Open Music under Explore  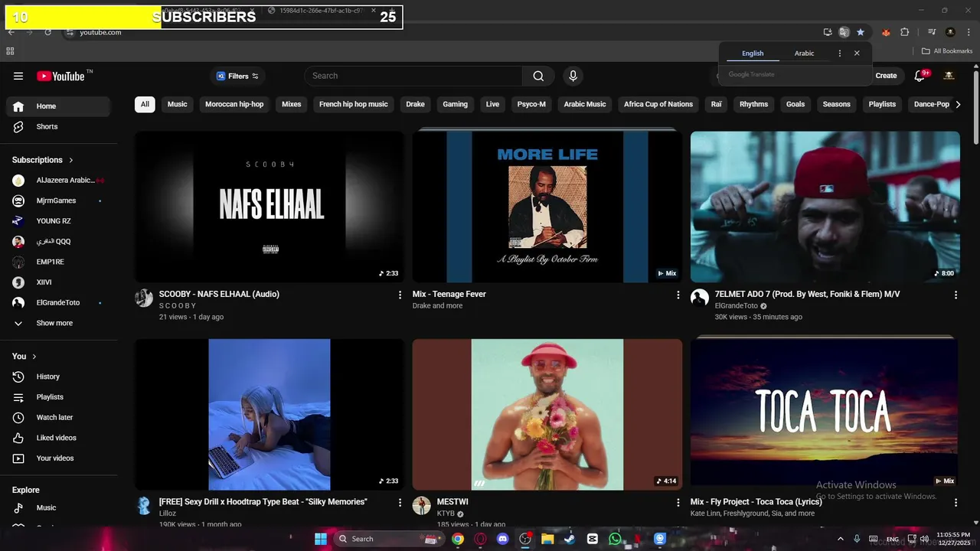click(x=59, y=508)
